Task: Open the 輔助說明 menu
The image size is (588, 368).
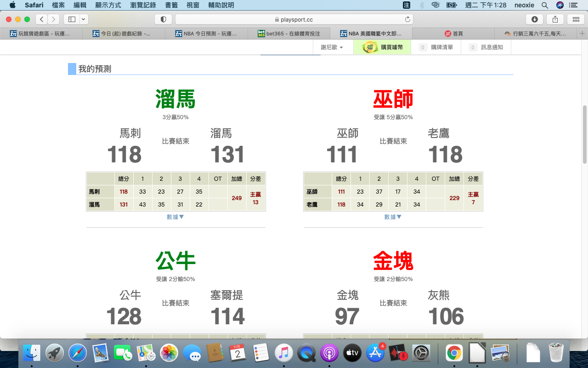Action: click(221, 5)
